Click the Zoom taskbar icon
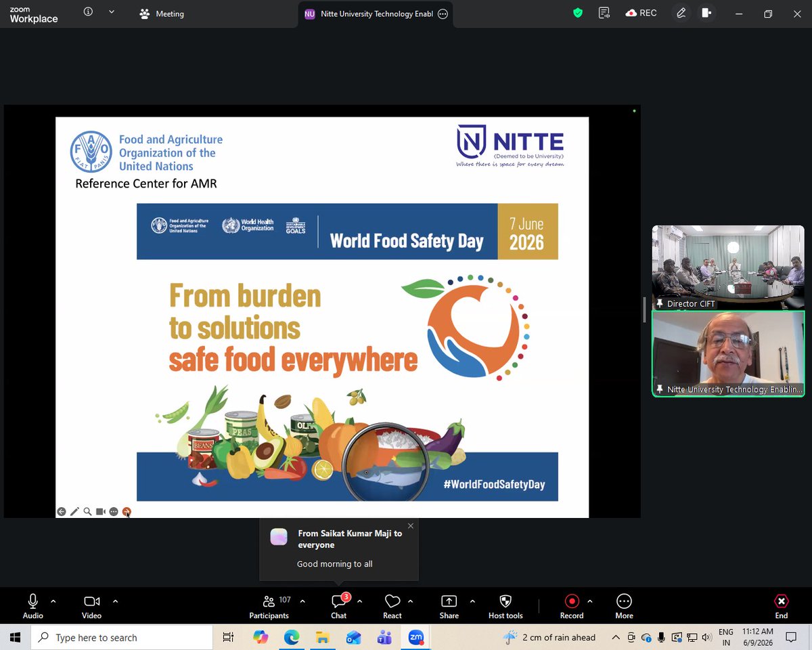The height and width of the screenshot is (650, 812). tap(415, 637)
